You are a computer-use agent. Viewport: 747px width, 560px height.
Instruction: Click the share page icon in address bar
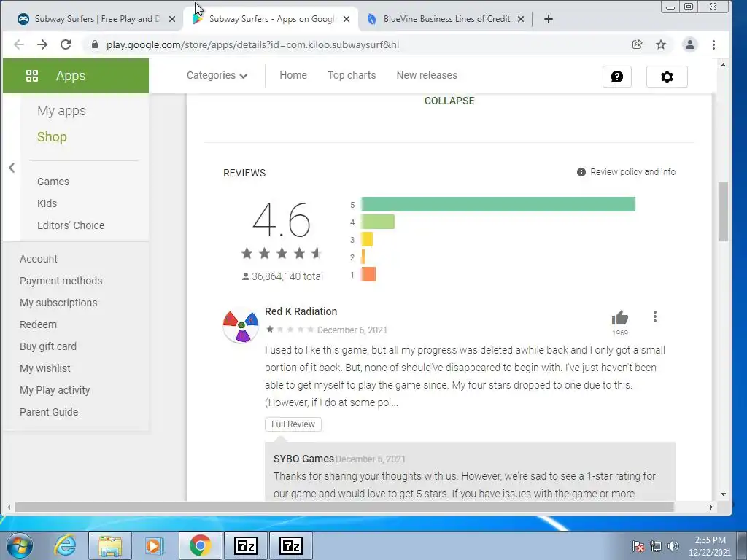(x=637, y=44)
